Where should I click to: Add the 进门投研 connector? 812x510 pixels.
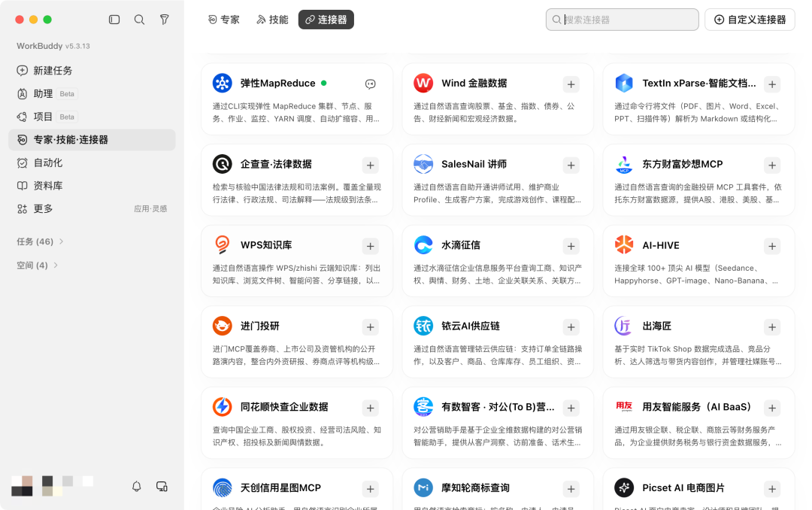(x=370, y=327)
